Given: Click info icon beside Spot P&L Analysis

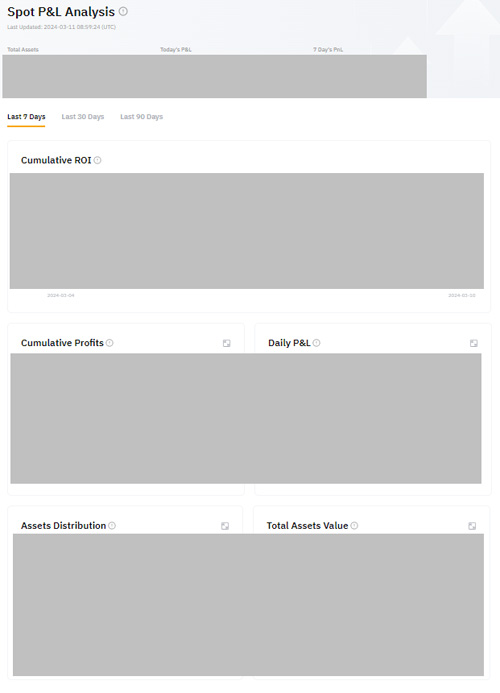Looking at the screenshot, I should pos(123,11).
